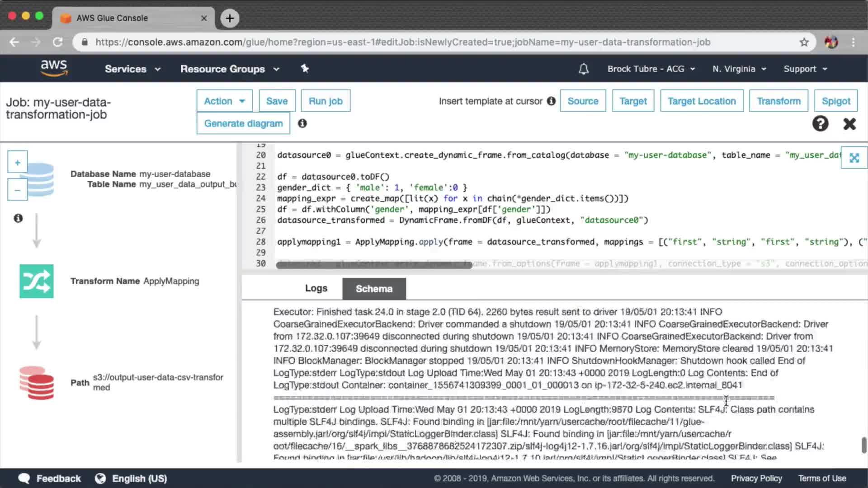Close the job editor with X

pos(849,123)
